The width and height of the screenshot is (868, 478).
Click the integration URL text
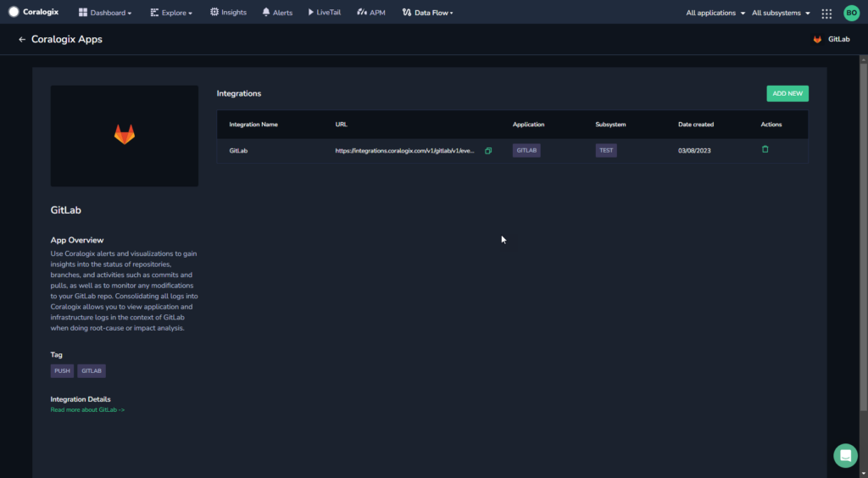pyautogui.click(x=404, y=151)
